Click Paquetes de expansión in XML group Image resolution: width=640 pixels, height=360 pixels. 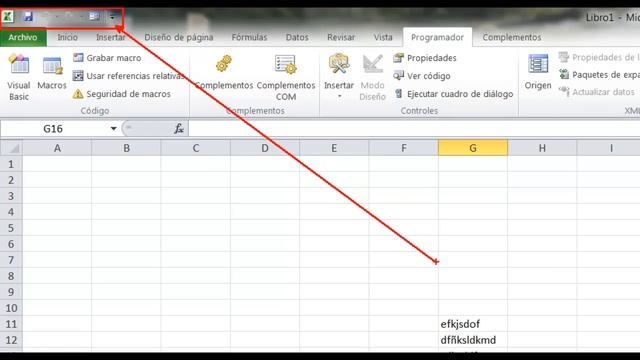(599, 75)
